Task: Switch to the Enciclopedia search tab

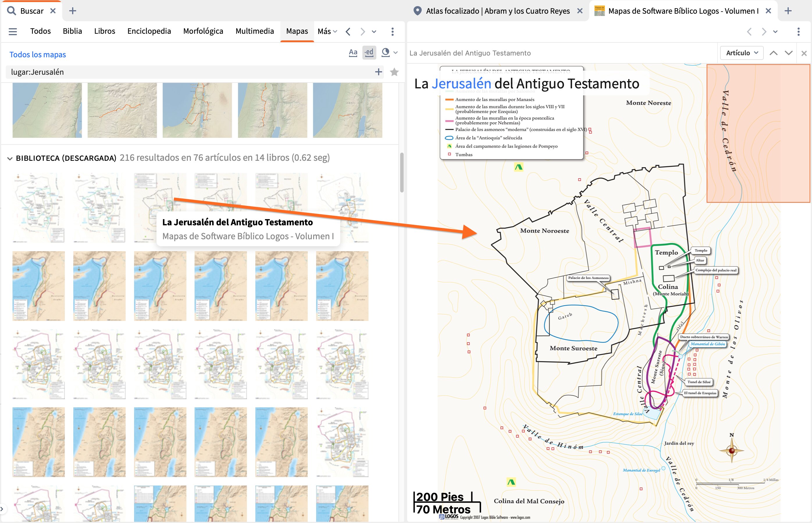Action: (149, 31)
